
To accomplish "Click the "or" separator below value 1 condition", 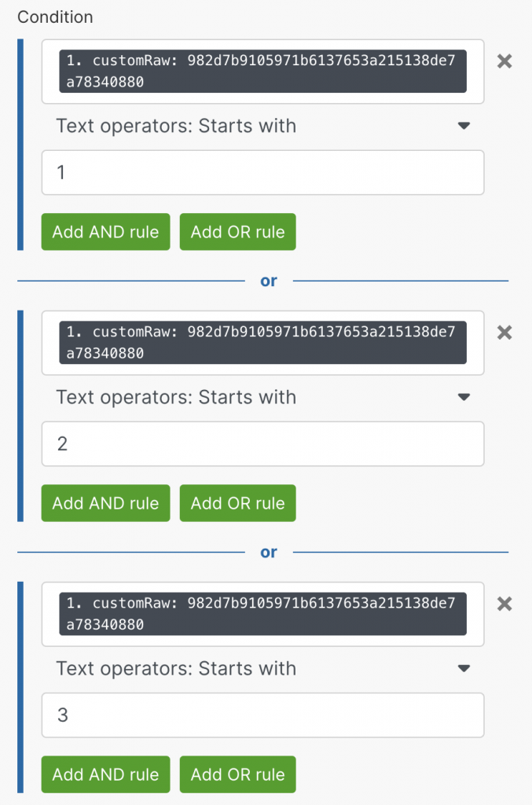I will 269,281.
